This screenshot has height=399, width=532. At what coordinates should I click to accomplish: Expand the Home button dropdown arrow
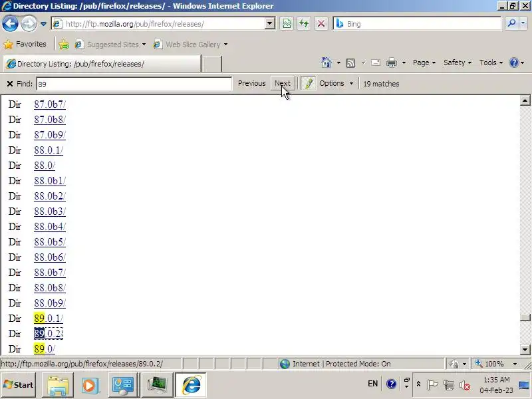[x=338, y=63]
